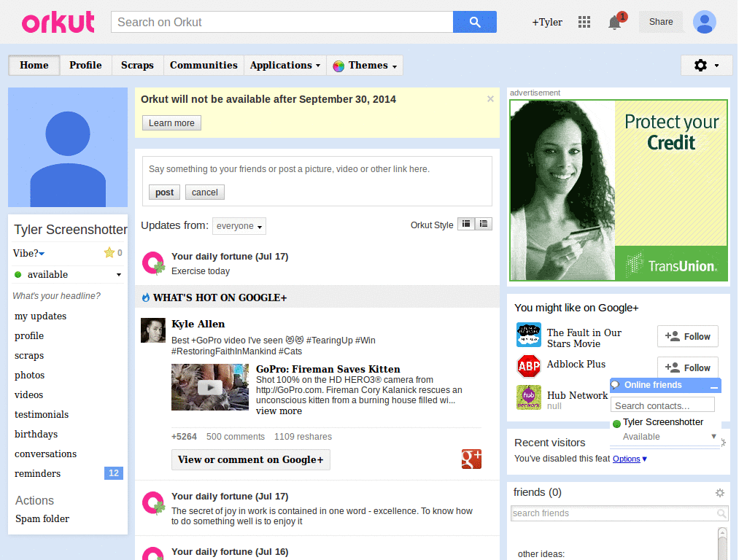Expand the Themes dropdown menu
Image resolution: width=747 pixels, height=560 pixels.
(365, 65)
